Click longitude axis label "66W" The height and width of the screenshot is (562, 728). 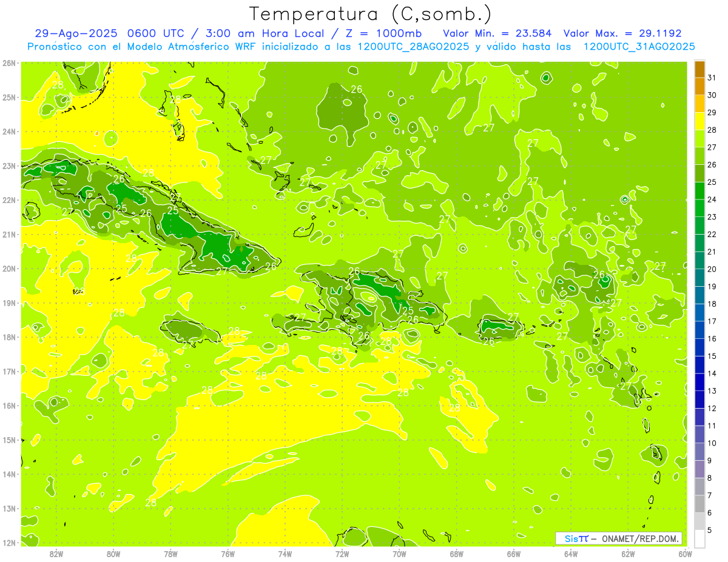click(x=513, y=554)
